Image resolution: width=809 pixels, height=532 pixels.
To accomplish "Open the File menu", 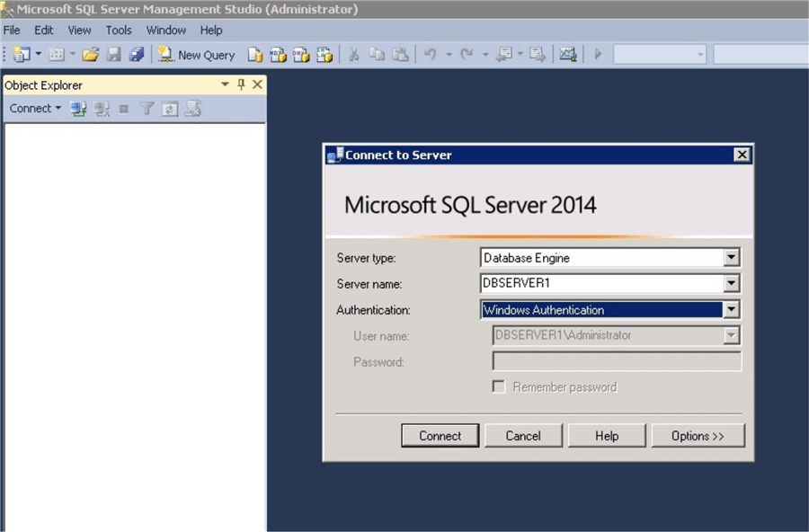I will 12,30.
